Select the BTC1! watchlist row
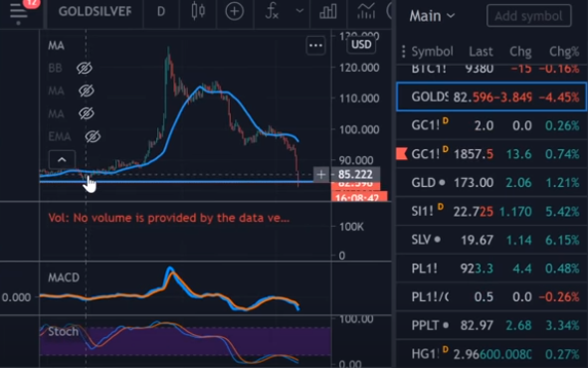Viewport: 588px width, 368px height. point(492,69)
